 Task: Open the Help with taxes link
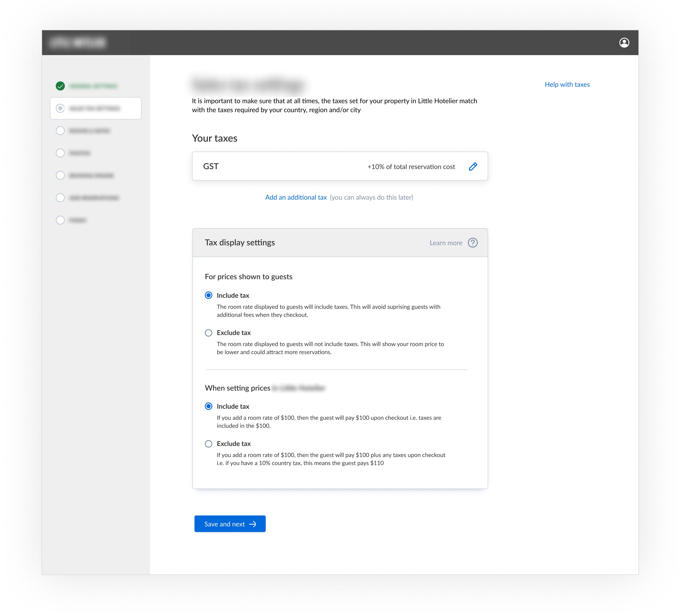567,84
